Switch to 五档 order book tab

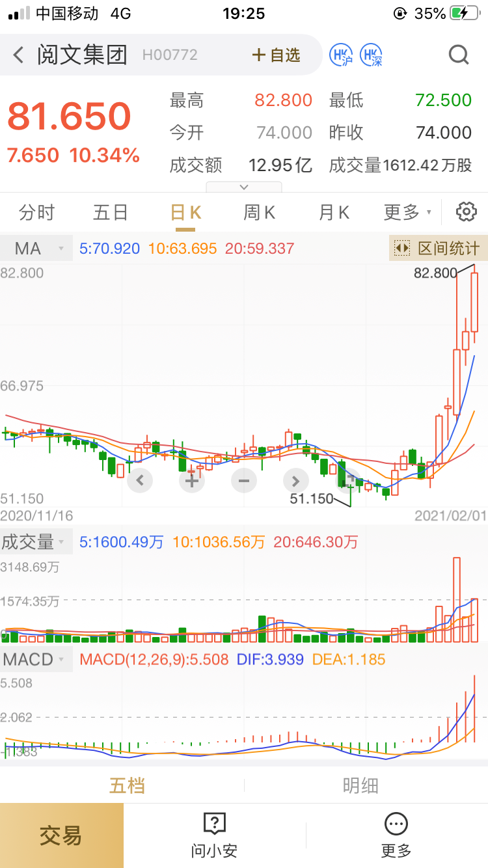pos(127,785)
